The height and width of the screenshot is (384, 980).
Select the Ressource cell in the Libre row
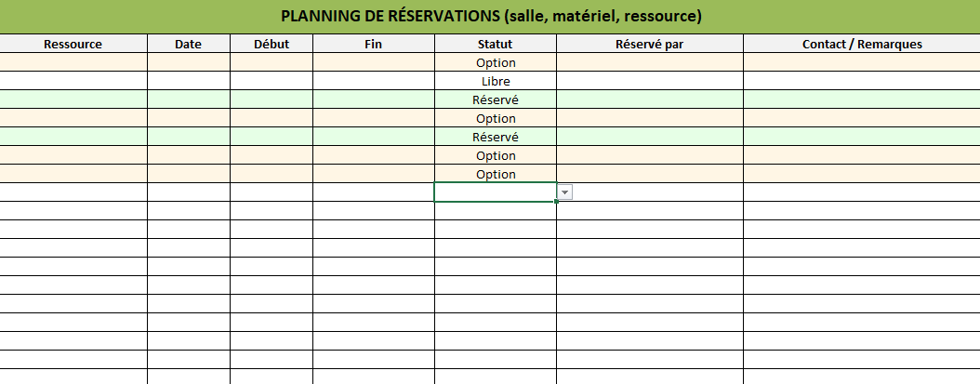tap(73, 81)
